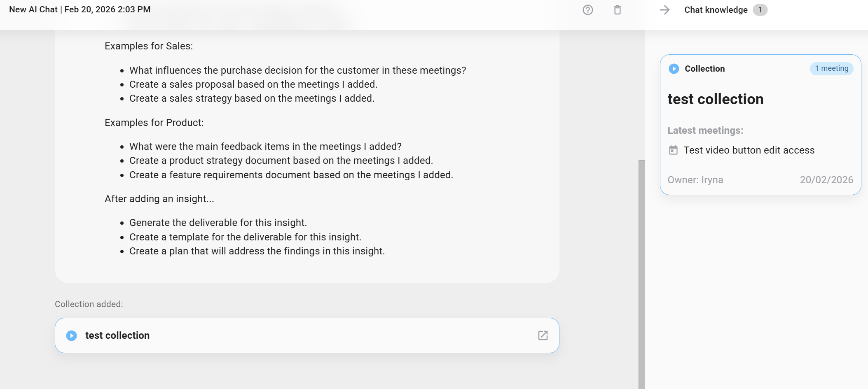Image resolution: width=868 pixels, height=389 pixels.
Task: Click the Chat knowledge panel heading
Action: coord(716,10)
